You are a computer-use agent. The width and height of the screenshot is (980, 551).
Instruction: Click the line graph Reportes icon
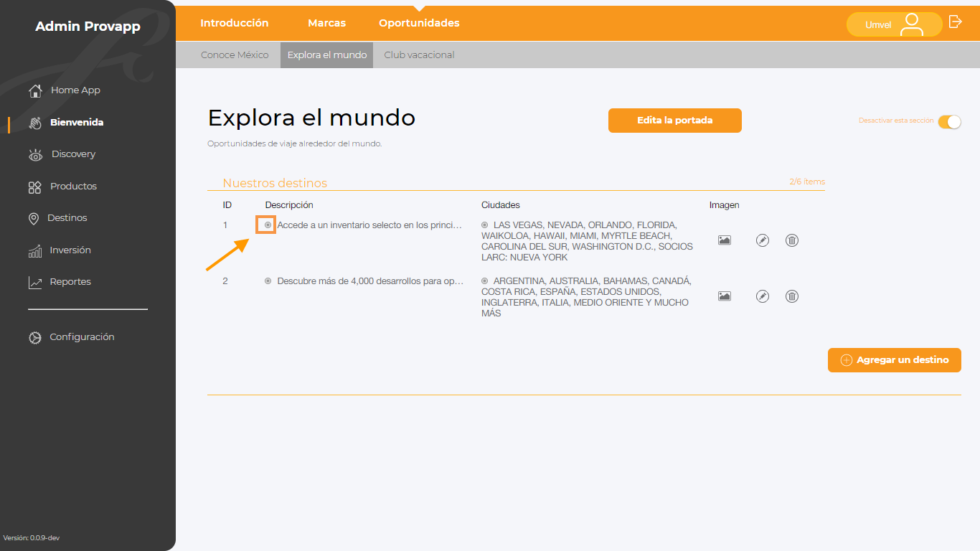pos(35,283)
